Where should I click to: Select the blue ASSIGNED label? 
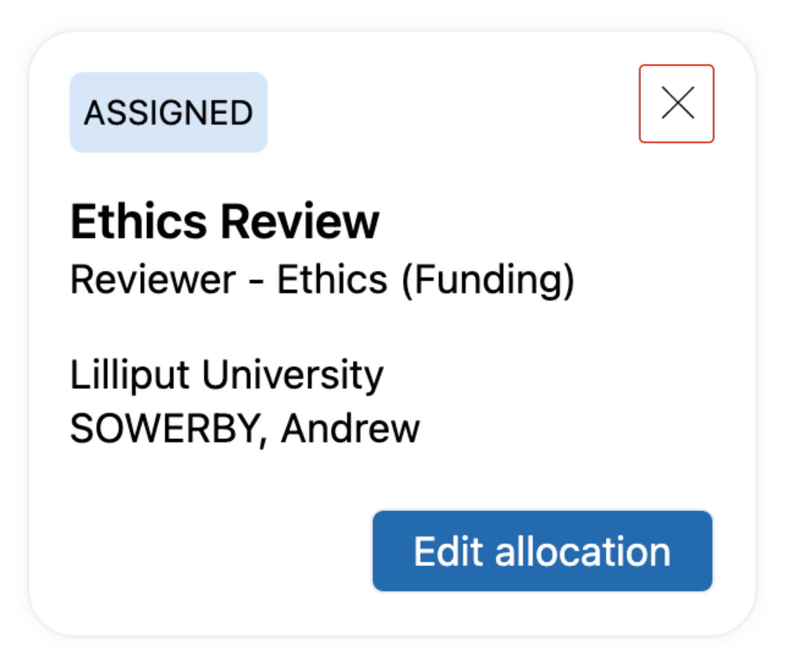point(169,112)
